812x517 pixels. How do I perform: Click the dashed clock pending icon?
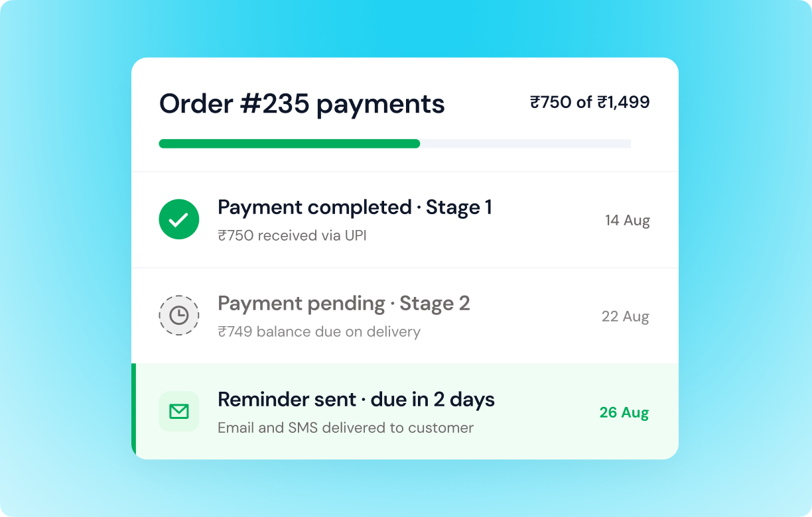[179, 316]
